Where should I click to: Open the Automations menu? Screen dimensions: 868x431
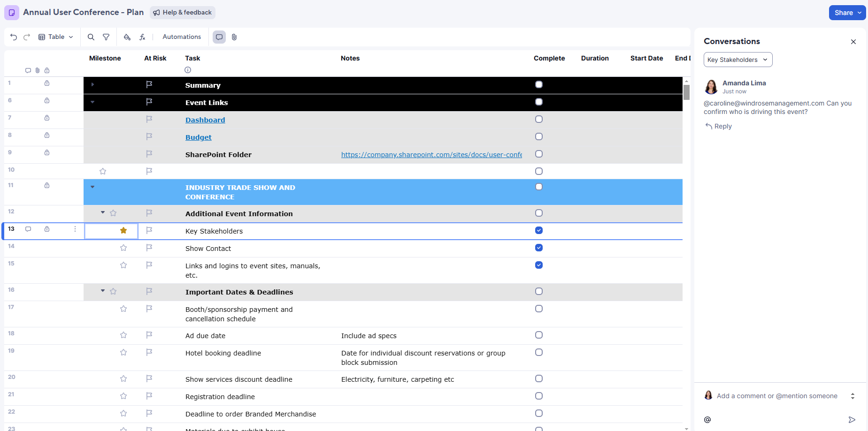[182, 37]
